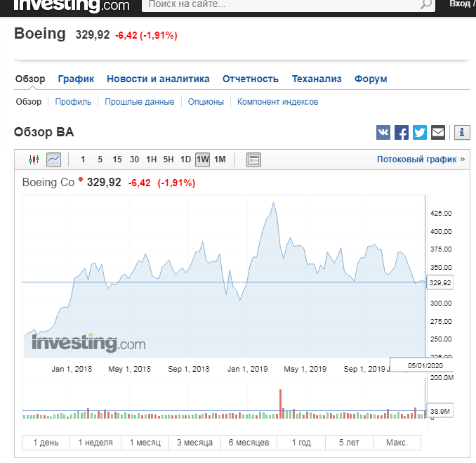This screenshot has height=463, width=476.
Task: Select the area line chart type
Action: (x=54, y=159)
